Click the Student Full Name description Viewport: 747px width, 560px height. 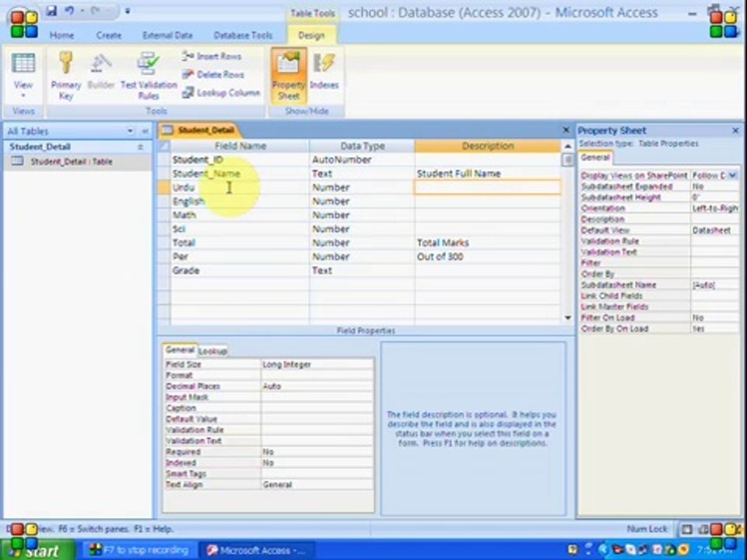click(459, 173)
